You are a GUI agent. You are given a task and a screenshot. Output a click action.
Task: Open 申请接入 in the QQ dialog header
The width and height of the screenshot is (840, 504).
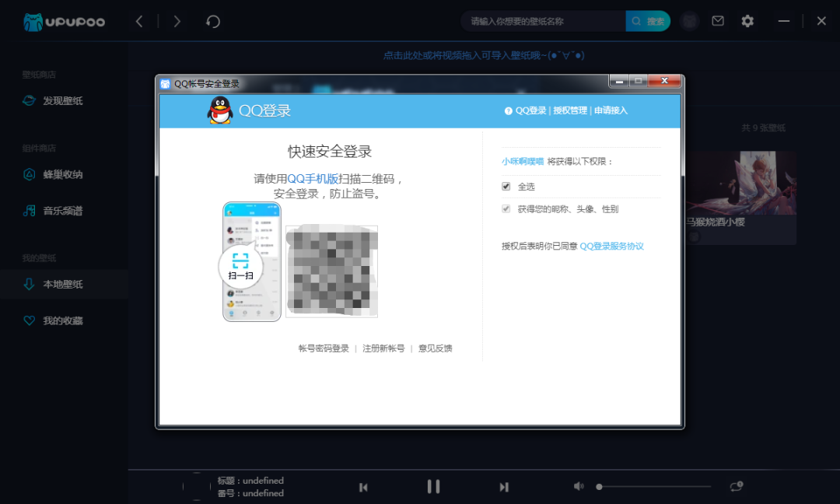pos(611,110)
